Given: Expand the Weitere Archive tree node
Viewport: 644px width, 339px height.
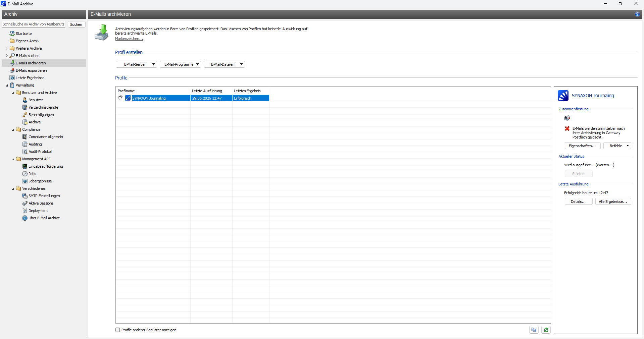Looking at the screenshot, I should click(7, 48).
